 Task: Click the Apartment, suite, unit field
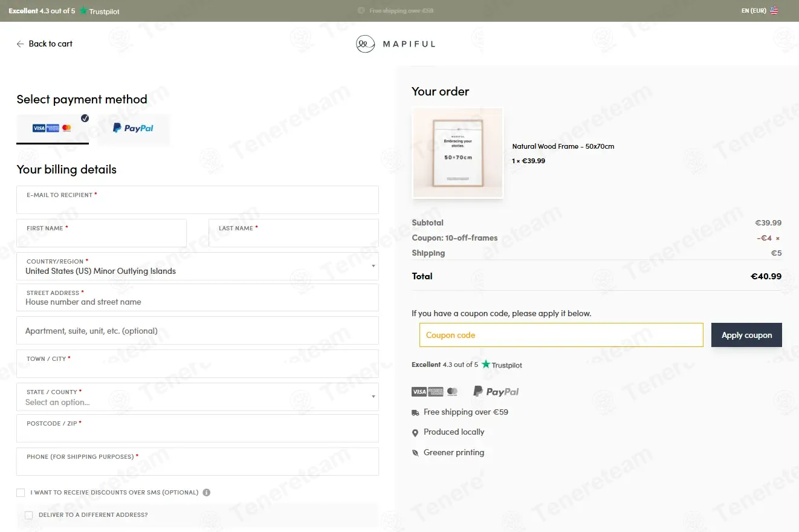pos(198,331)
